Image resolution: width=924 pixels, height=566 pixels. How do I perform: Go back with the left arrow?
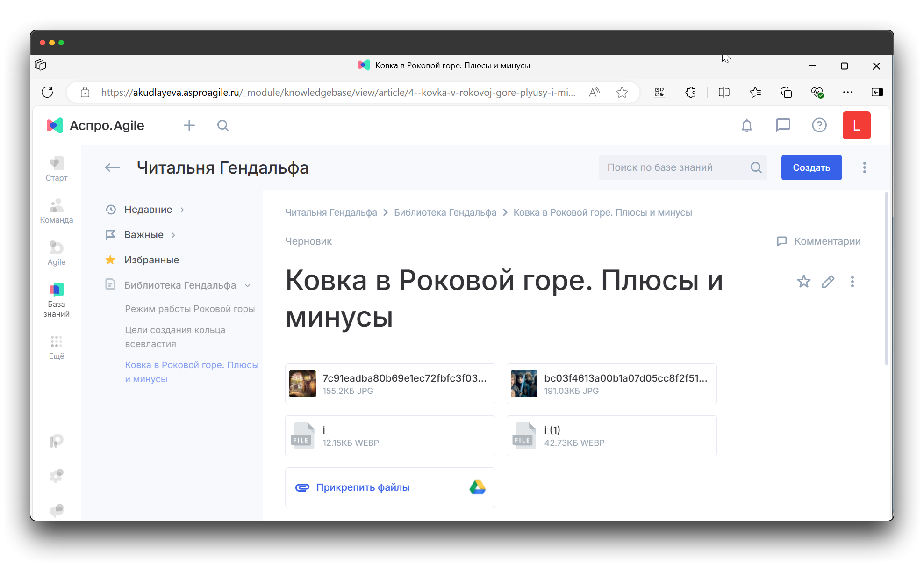tap(112, 167)
